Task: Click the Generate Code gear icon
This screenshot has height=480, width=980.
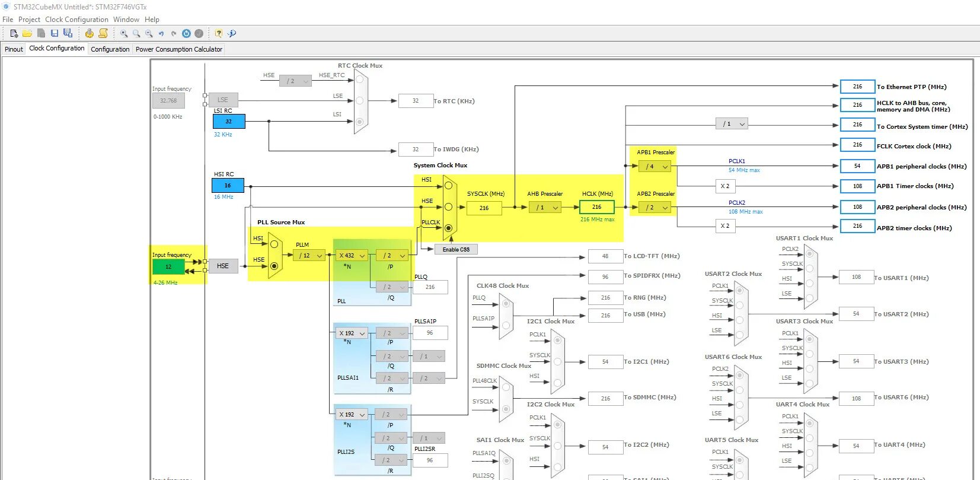Action: (90, 33)
